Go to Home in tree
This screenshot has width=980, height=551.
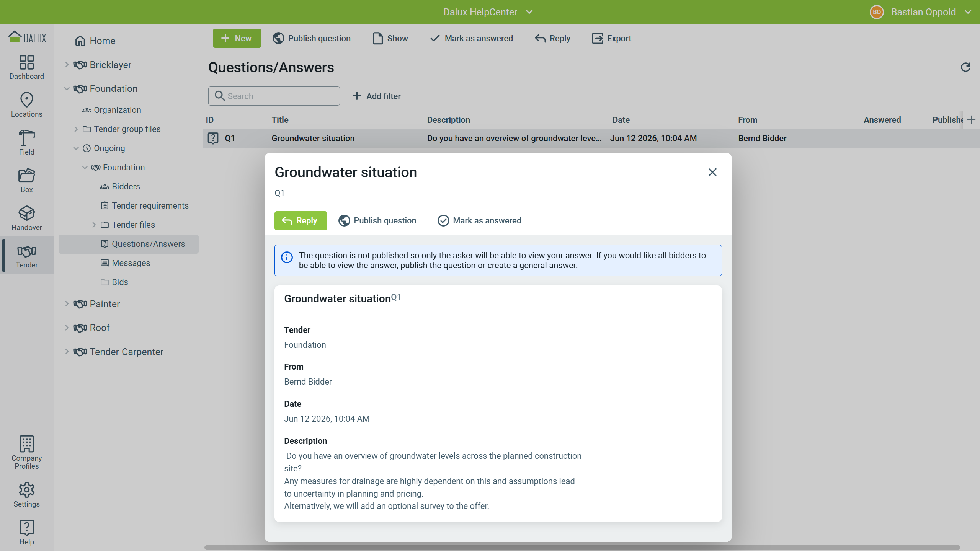coord(95,41)
